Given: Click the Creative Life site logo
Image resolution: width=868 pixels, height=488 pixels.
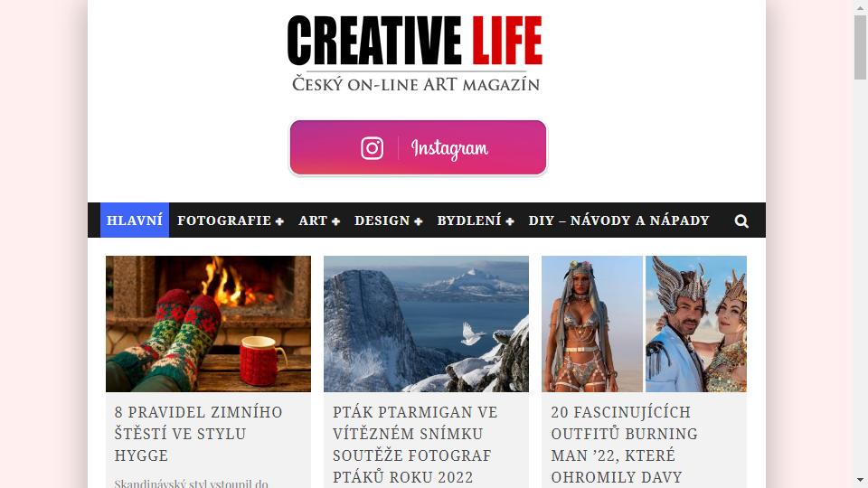Looking at the screenshot, I should 415,53.
